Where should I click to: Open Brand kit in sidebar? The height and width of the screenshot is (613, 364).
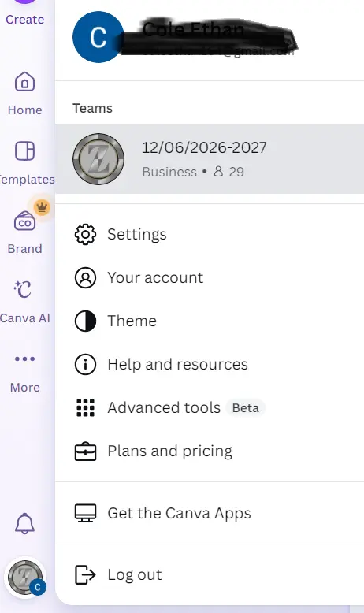(24, 232)
